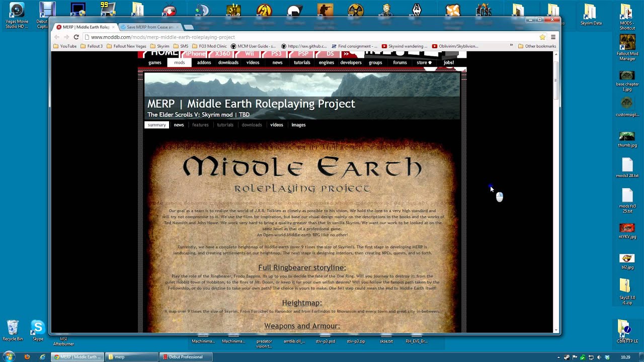Expand hidden bookmarks chevron

[511, 46]
